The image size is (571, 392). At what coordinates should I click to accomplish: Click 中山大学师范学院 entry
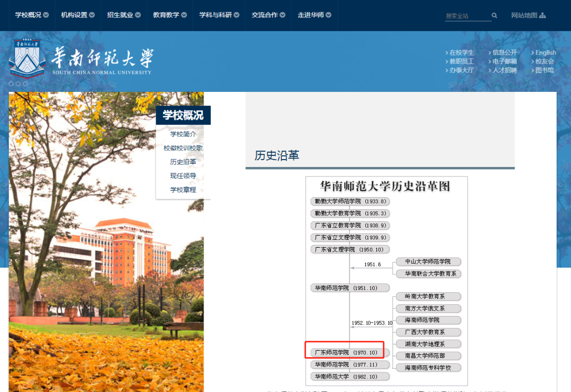[x=428, y=262]
